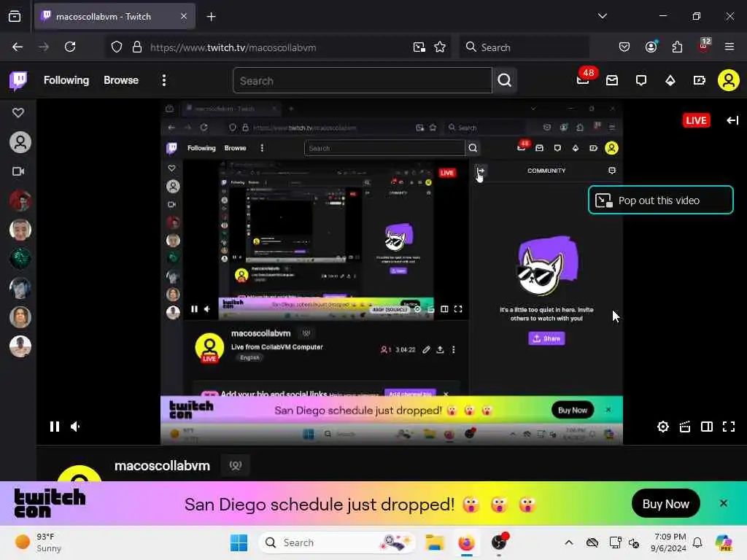Screen dimensions: 747x560
Task: Click the site security padlock icon
Action: pos(137,47)
